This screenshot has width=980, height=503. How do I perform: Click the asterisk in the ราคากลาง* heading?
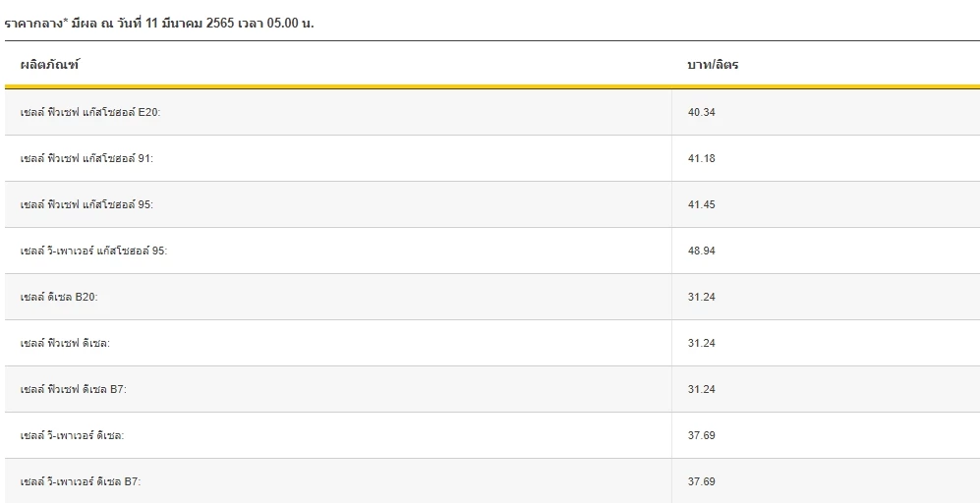point(65,19)
